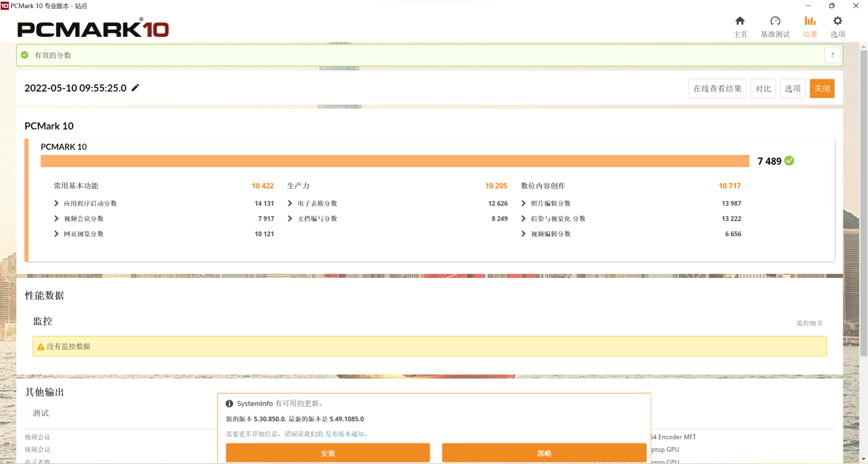Click the green valid score checkmark beside 7 489

point(789,161)
